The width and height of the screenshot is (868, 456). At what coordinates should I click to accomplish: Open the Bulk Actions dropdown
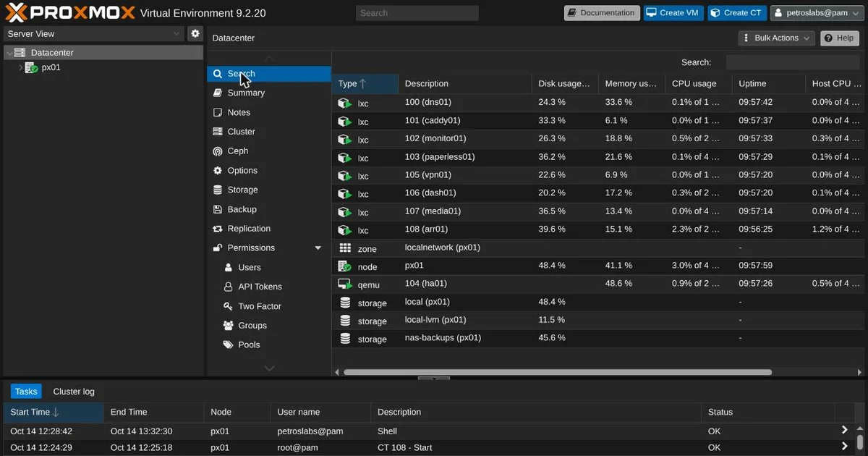[x=777, y=38]
